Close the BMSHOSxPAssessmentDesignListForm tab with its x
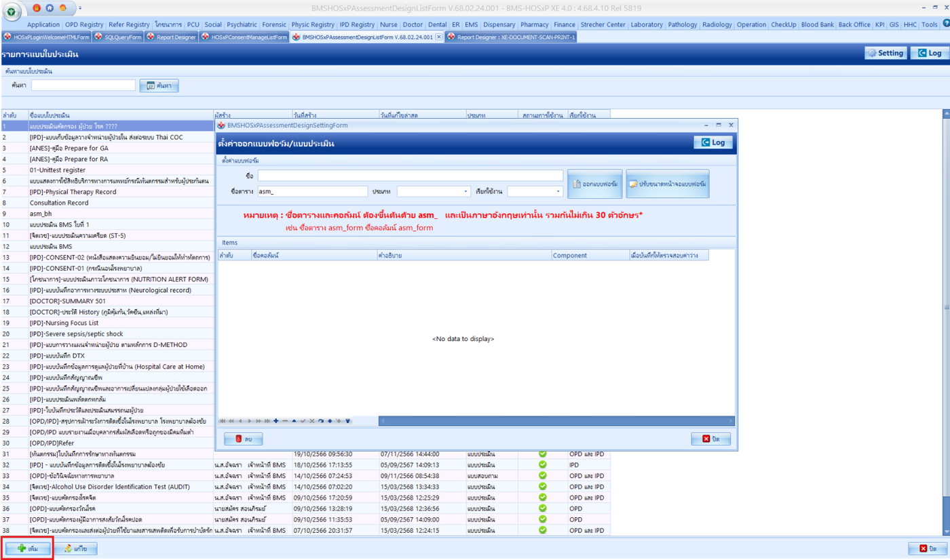This screenshot has height=560, width=950. 438,37
